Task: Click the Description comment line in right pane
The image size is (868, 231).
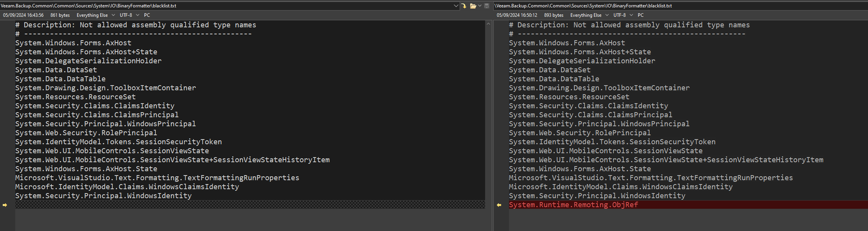Action: tap(629, 25)
